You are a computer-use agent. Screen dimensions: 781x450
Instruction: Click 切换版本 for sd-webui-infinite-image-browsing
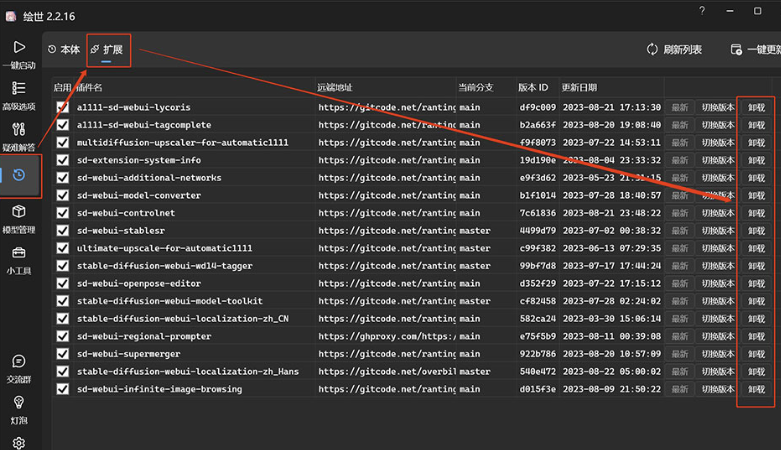tap(718, 389)
